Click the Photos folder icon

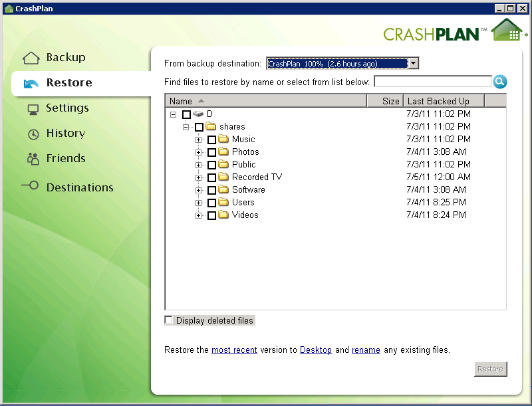pos(223,152)
